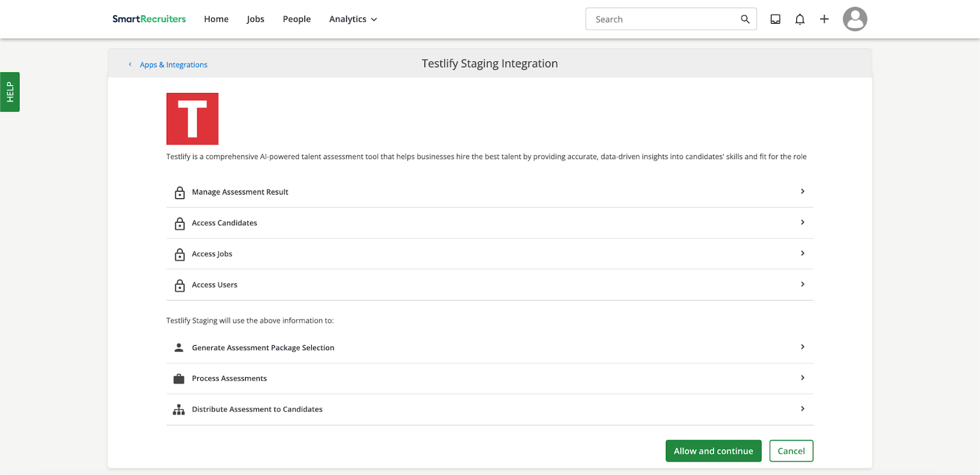This screenshot has height=475, width=980.
Task: Open the user profile avatar
Action: point(855,19)
